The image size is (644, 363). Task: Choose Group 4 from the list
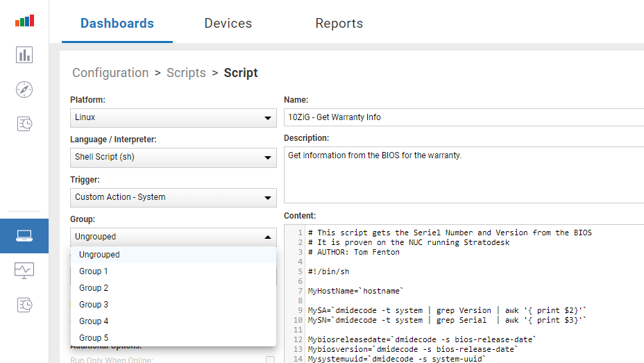pyautogui.click(x=173, y=321)
